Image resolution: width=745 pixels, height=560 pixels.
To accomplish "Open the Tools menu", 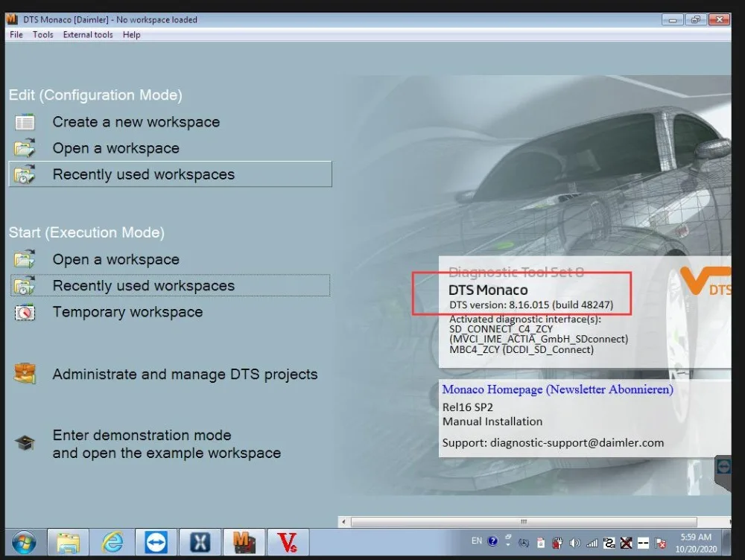I will (42, 35).
